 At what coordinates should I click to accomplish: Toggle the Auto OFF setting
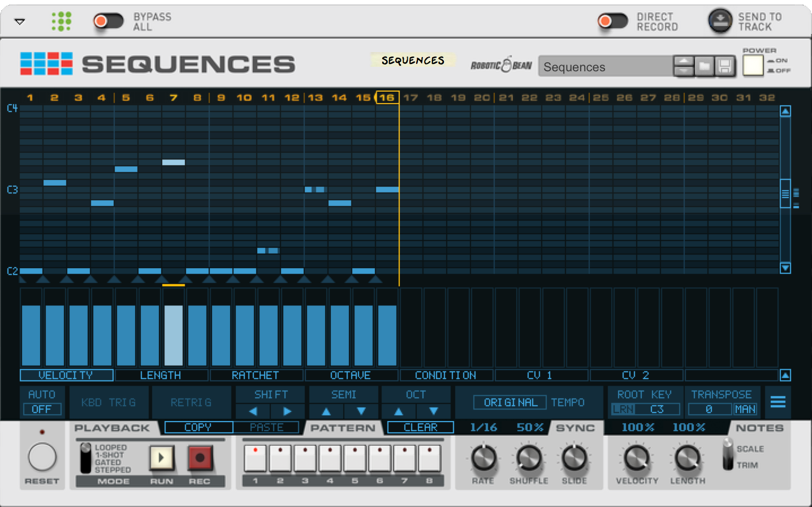(42, 409)
